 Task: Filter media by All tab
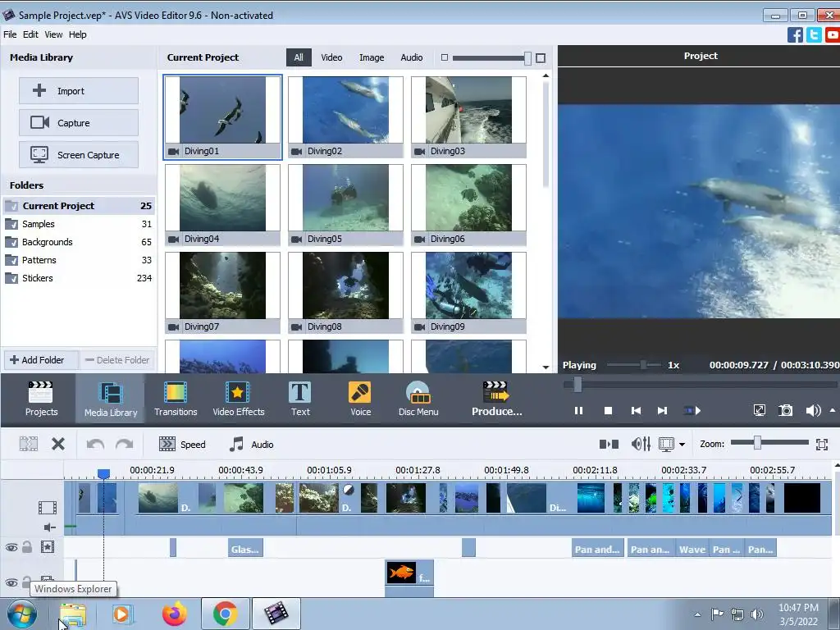click(x=299, y=57)
